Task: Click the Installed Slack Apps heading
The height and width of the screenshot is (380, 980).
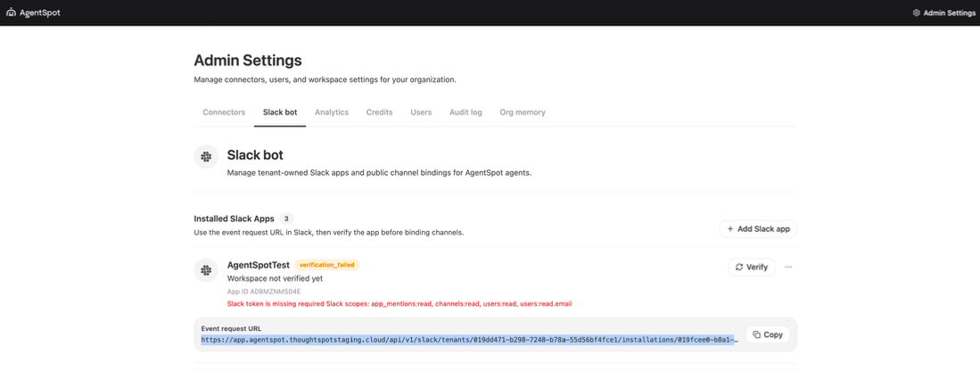Action: pyautogui.click(x=235, y=219)
